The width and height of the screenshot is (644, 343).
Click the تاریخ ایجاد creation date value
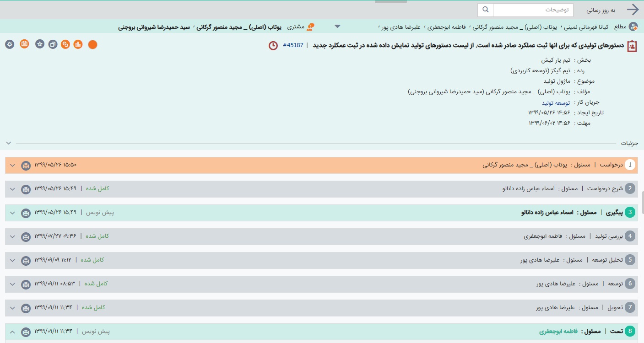click(x=549, y=113)
